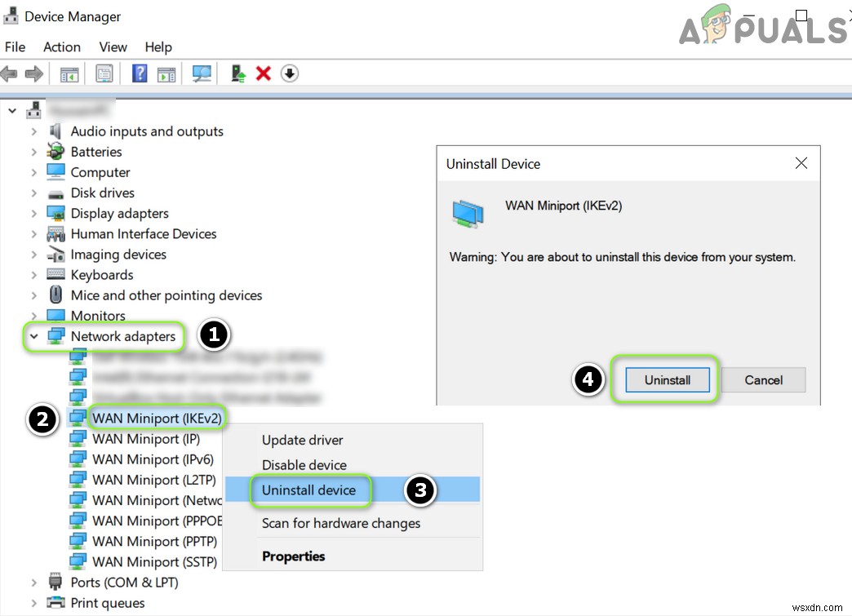Choose Uninstall device in context menu

pyautogui.click(x=353, y=490)
